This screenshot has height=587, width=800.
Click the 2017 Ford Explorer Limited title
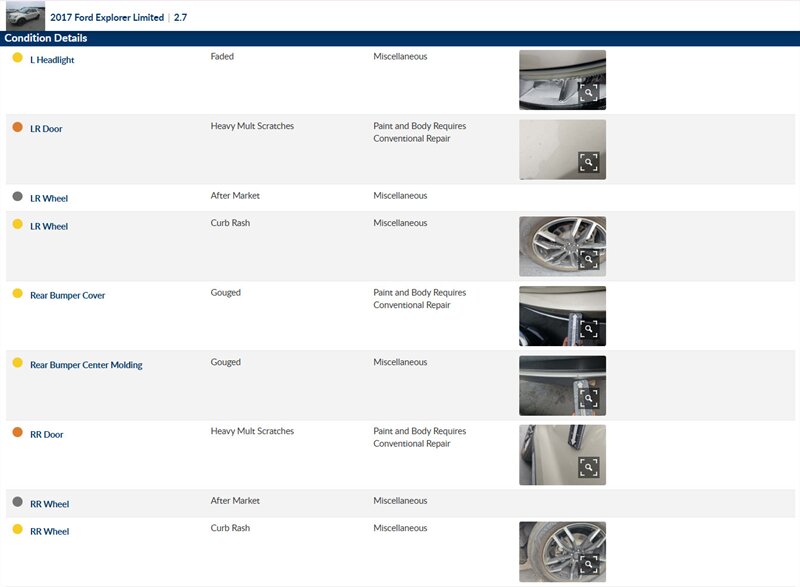click(107, 17)
